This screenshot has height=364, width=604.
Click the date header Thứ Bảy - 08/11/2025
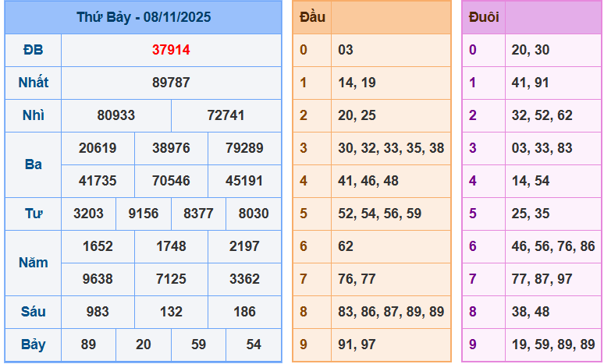coord(144,17)
